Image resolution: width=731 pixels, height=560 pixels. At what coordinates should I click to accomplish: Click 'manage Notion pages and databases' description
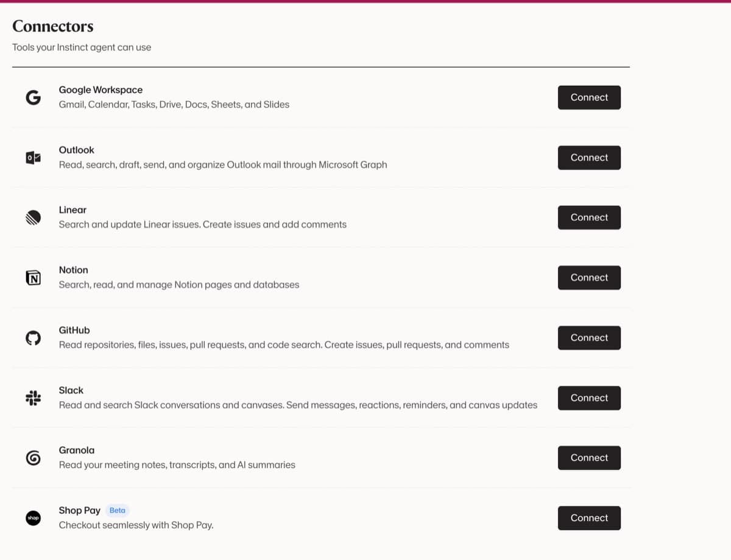pos(178,285)
